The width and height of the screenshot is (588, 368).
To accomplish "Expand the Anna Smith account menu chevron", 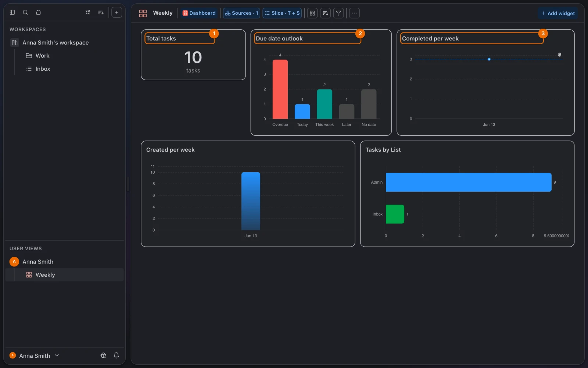I will pyautogui.click(x=57, y=355).
